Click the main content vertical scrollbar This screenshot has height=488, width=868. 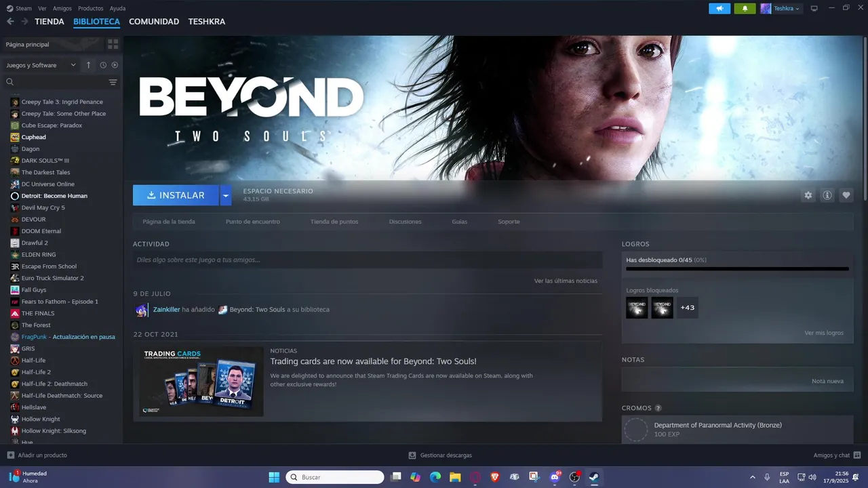point(864,119)
